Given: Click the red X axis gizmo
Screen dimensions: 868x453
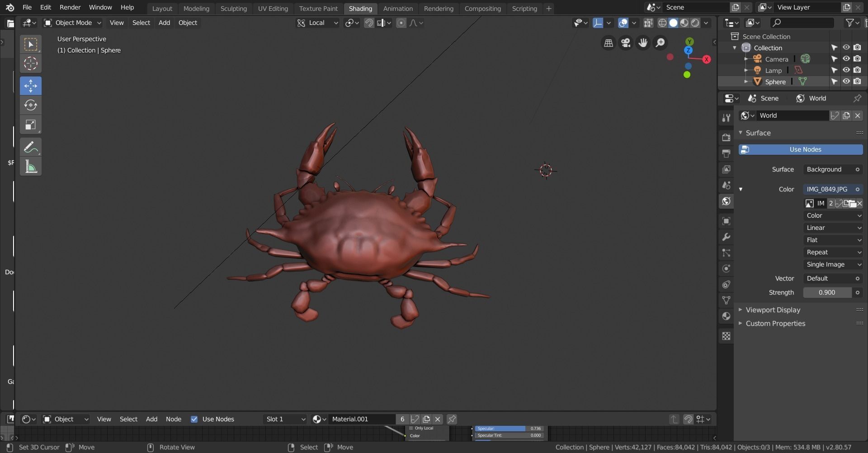Looking at the screenshot, I should pyautogui.click(x=706, y=59).
